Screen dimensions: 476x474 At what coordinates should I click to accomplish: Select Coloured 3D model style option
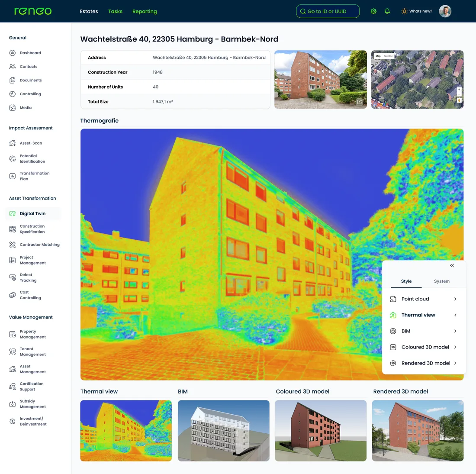424,347
